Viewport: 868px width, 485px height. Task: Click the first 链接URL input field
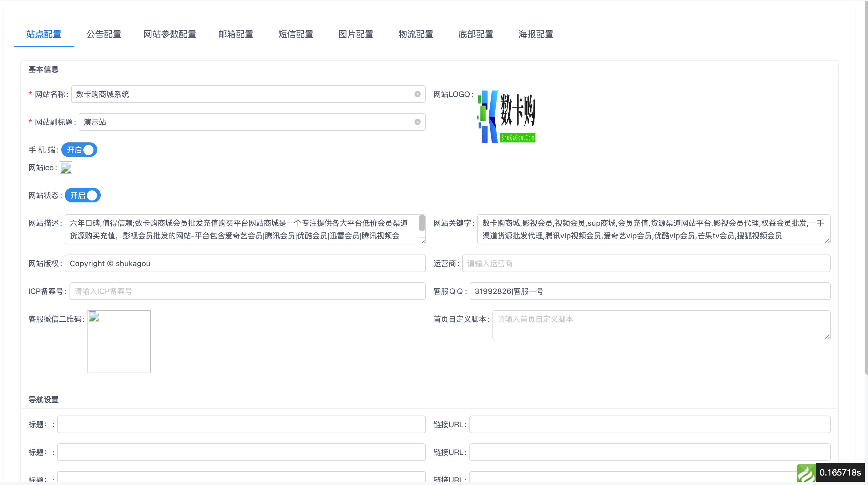[x=650, y=424]
